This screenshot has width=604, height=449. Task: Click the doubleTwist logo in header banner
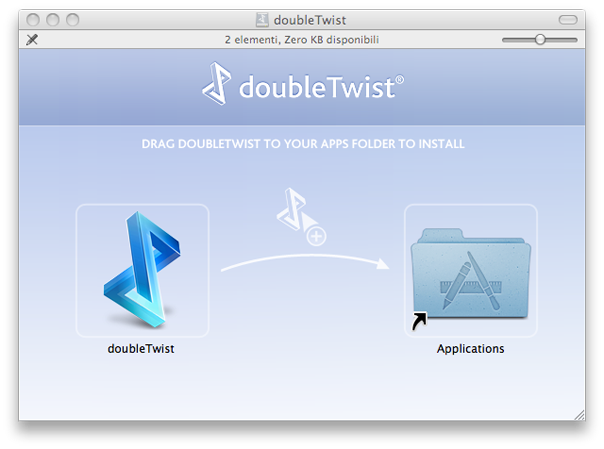[x=302, y=86]
